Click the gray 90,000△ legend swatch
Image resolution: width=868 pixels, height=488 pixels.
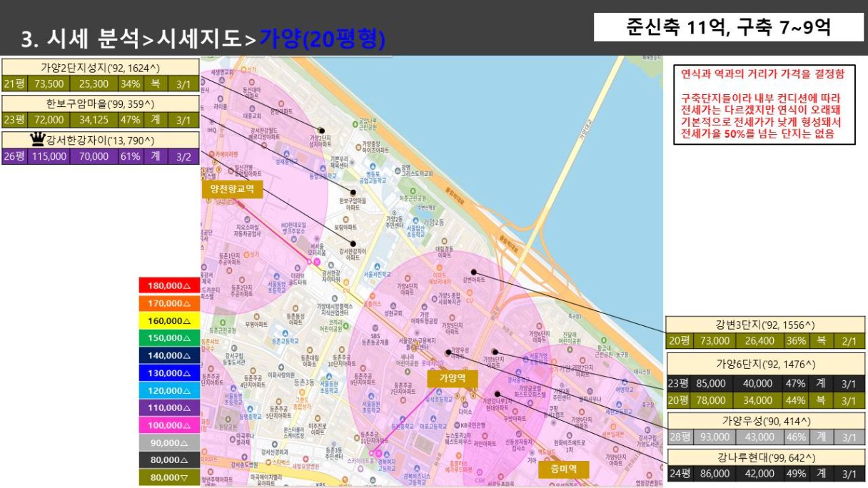point(170,442)
